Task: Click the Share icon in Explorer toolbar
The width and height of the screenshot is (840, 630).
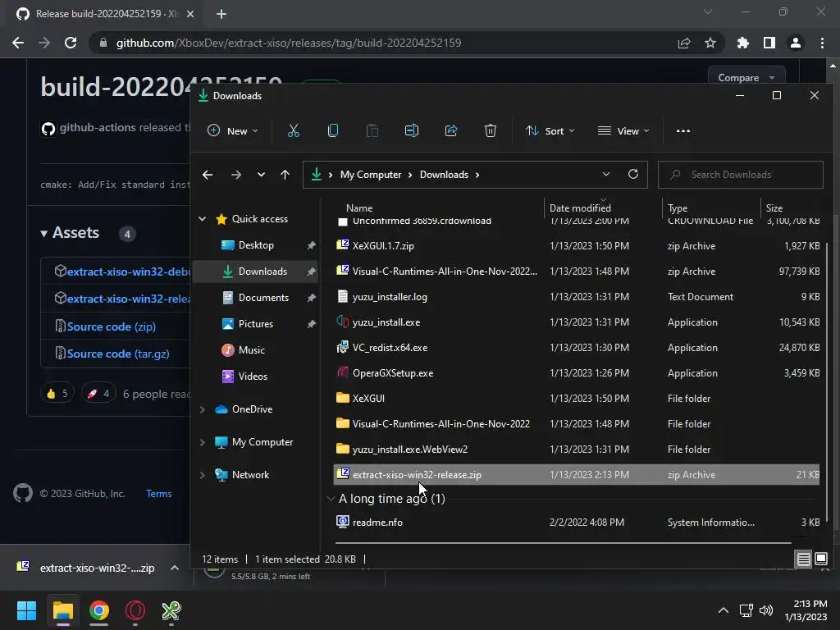Action: 451,130
